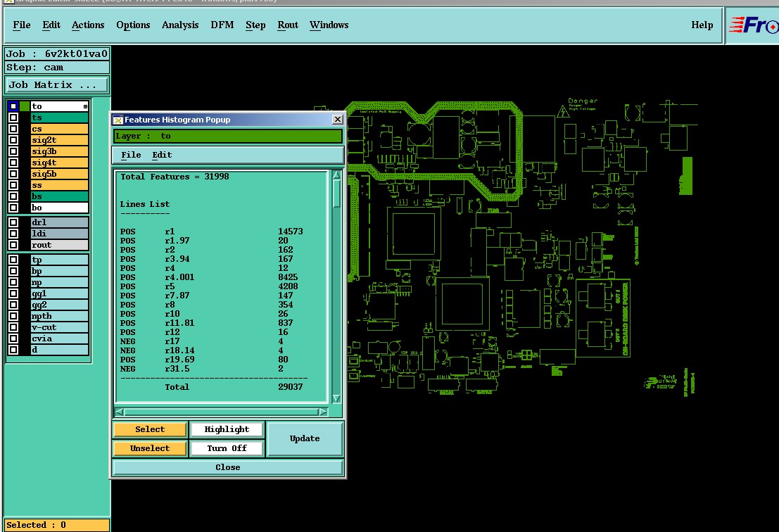Click the Features Histogram Popup window icon
The height and width of the screenshot is (532, 779).
click(x=118, y=120)
